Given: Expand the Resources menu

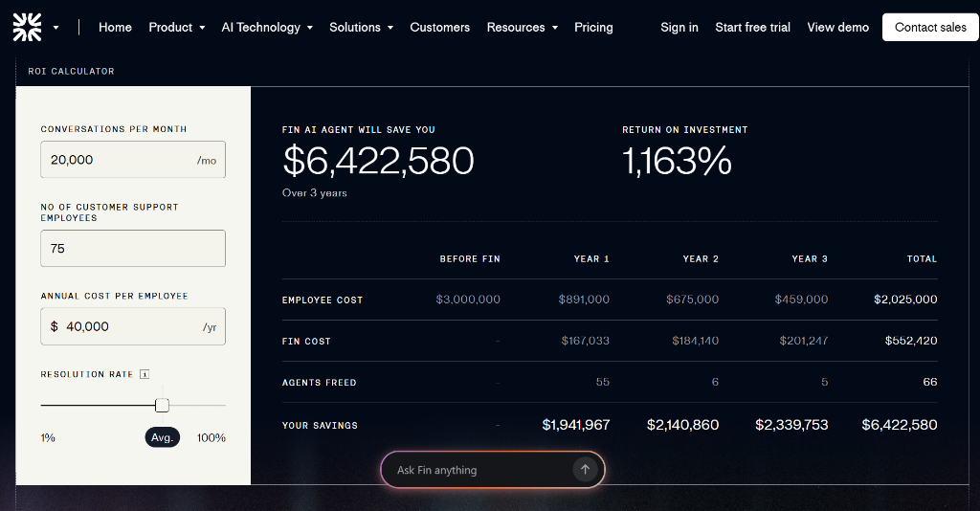Looking at the screenshot, I should coord(523,28).
